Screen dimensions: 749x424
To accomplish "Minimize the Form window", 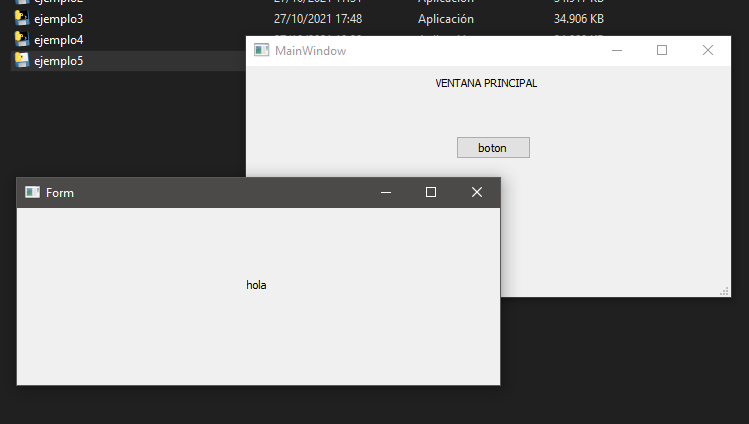I will [385, 192].
